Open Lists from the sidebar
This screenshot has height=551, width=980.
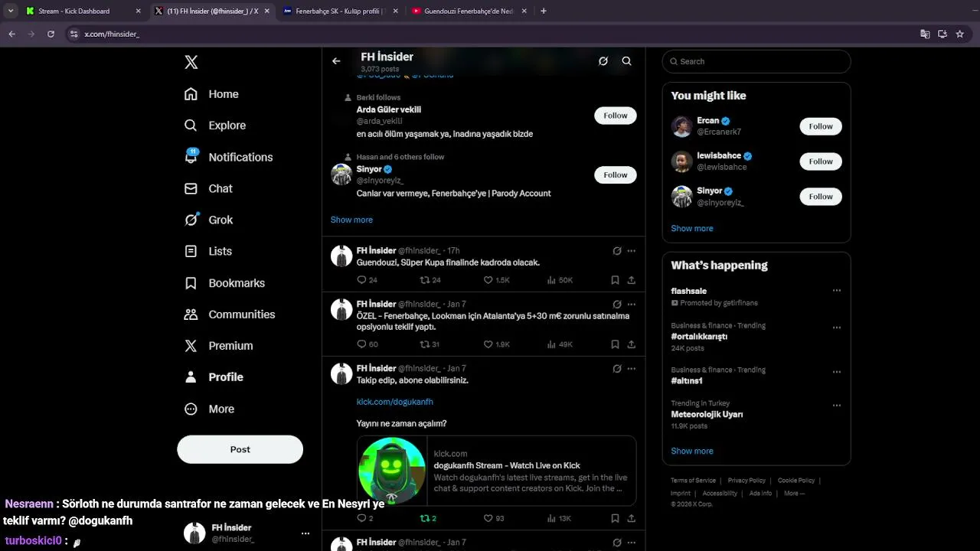point(208,251)
